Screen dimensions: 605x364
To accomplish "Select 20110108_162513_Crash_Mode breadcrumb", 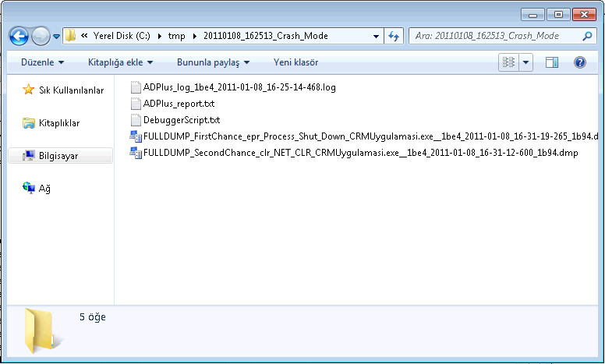I will point(265,36).
